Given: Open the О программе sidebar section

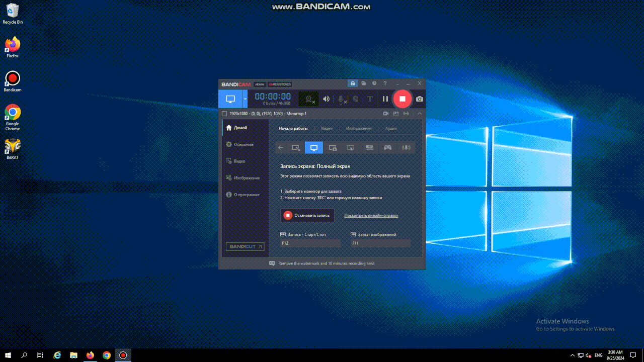Looking at the screenshot, I should pyautogui.click(x=245, y=195).
